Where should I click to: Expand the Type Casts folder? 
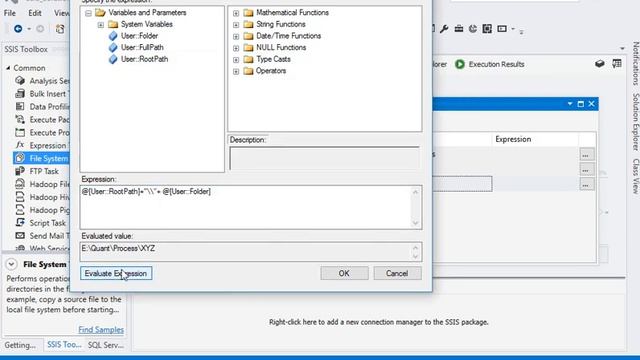236,60
